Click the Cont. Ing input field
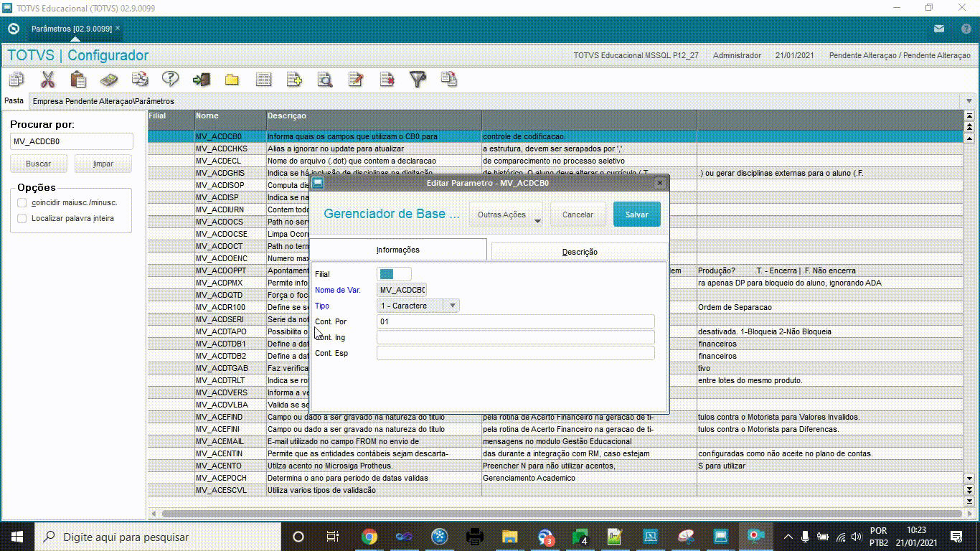 515,337
